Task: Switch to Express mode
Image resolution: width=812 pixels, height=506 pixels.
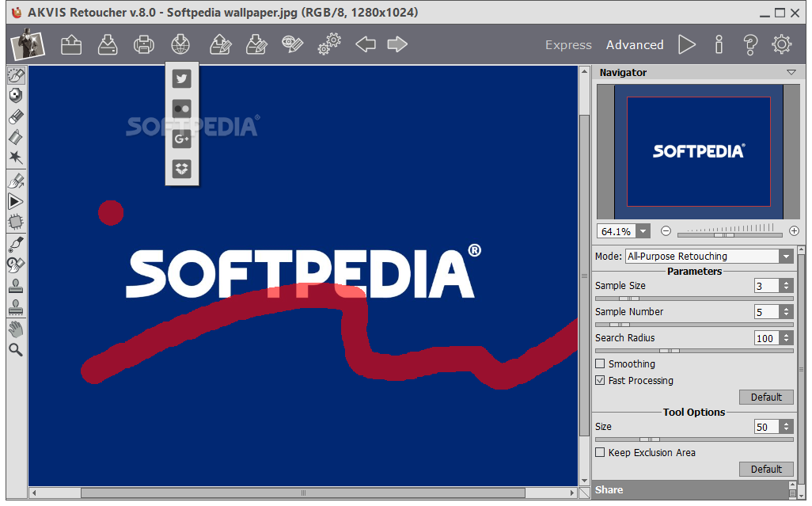Action: [568, 45]
